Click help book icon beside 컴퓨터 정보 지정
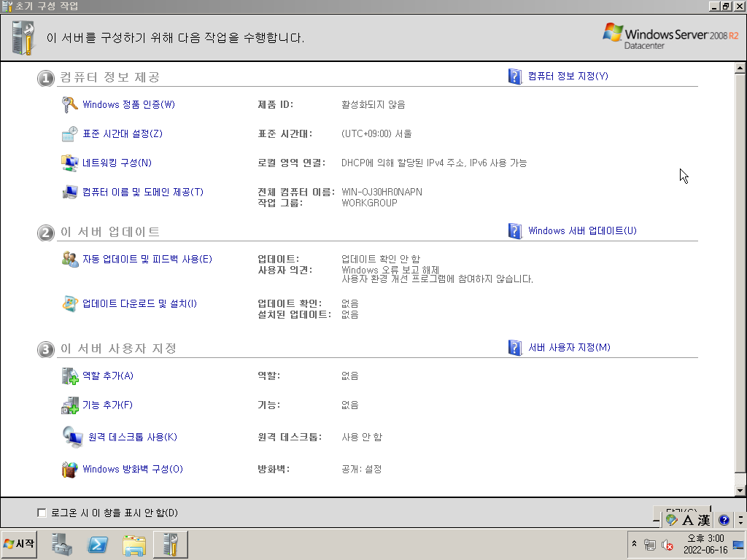Viewport: 747px width, 560px height. [515, 76]
